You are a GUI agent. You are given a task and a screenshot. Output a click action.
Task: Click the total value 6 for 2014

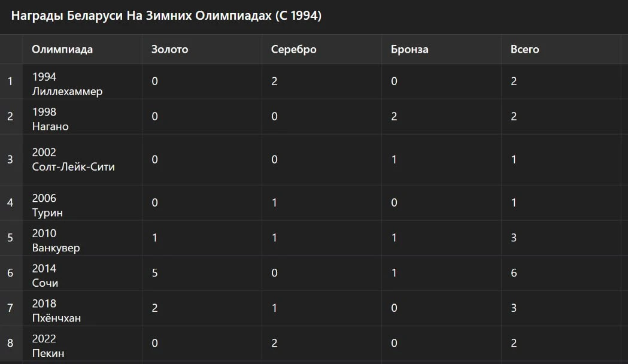514,273
